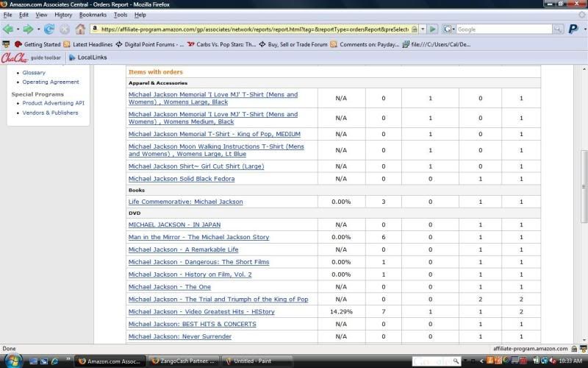Reload the page with the Refresh icon
Viewport: 588px width, 368px height.
click(x=49, y=29)
